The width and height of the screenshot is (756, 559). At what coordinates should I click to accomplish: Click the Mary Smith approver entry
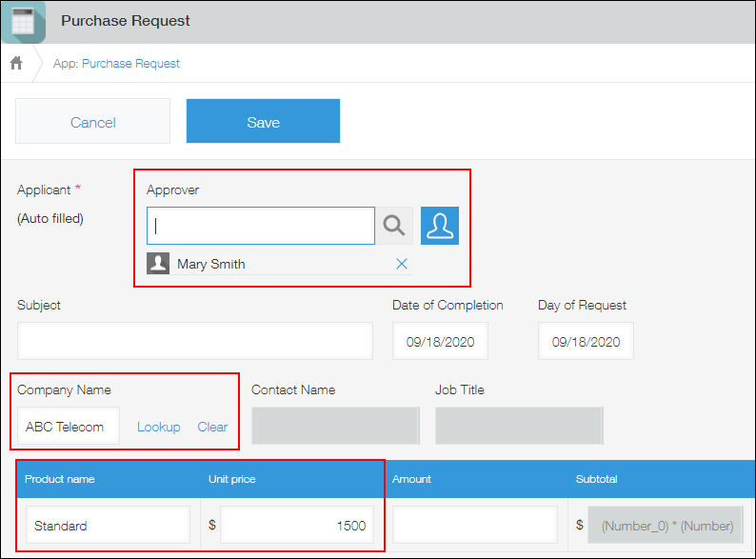click(x=211, y=264)
